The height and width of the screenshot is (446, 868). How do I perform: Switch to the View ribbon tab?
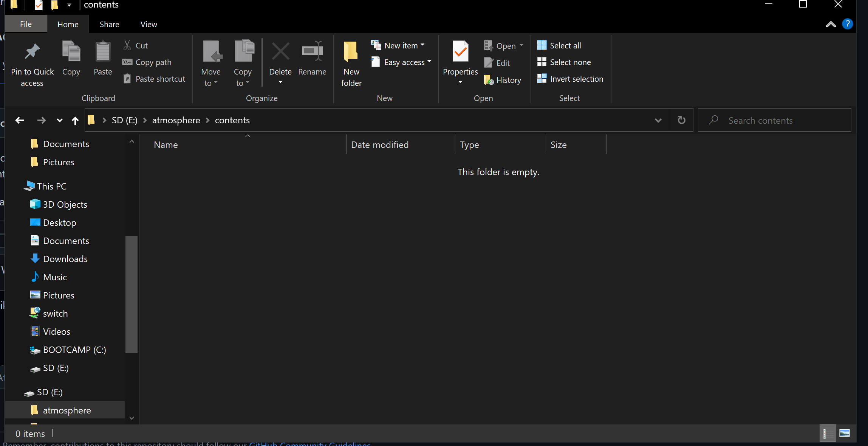coord(149,25)
